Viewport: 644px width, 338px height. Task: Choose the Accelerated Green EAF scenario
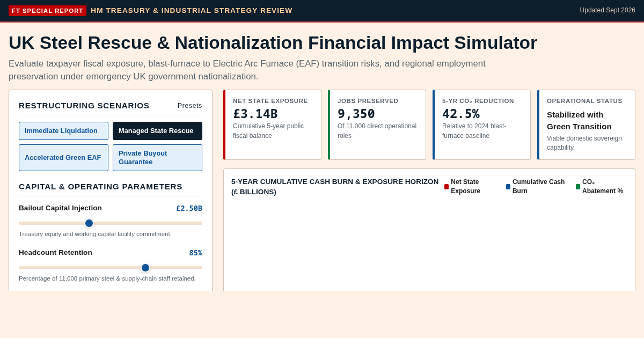click(63, 158)
